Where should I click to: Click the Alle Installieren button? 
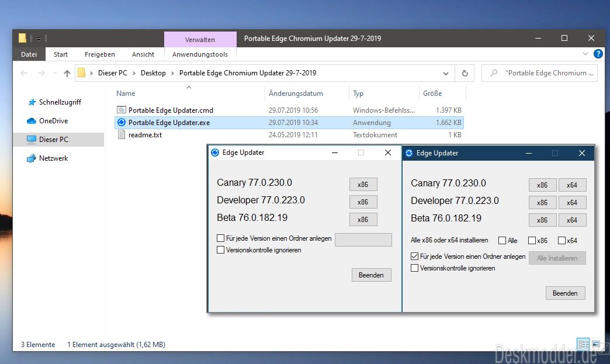(x=557, y=258)
